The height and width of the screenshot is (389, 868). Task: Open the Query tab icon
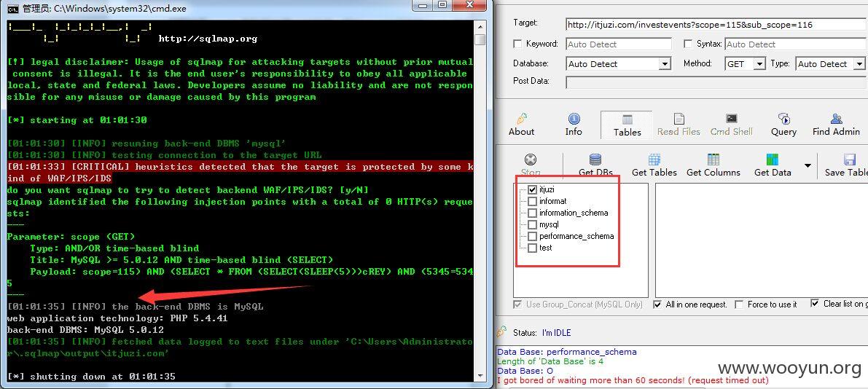tap(783, 119)
